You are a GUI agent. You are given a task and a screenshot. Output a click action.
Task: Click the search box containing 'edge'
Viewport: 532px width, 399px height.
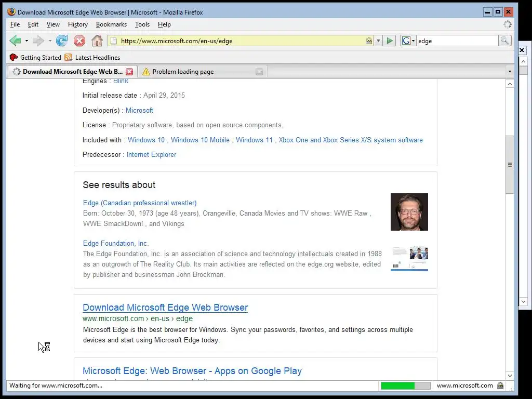click(x=457, y=41)
